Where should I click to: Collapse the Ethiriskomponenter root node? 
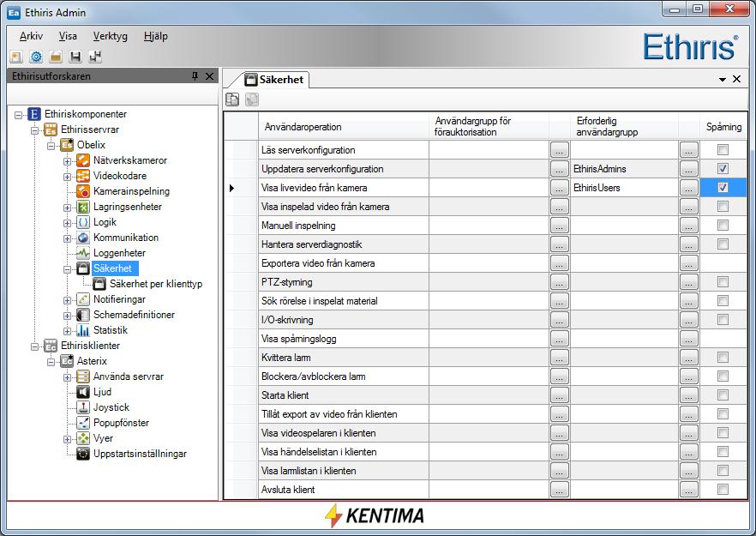tap(18, 115)
